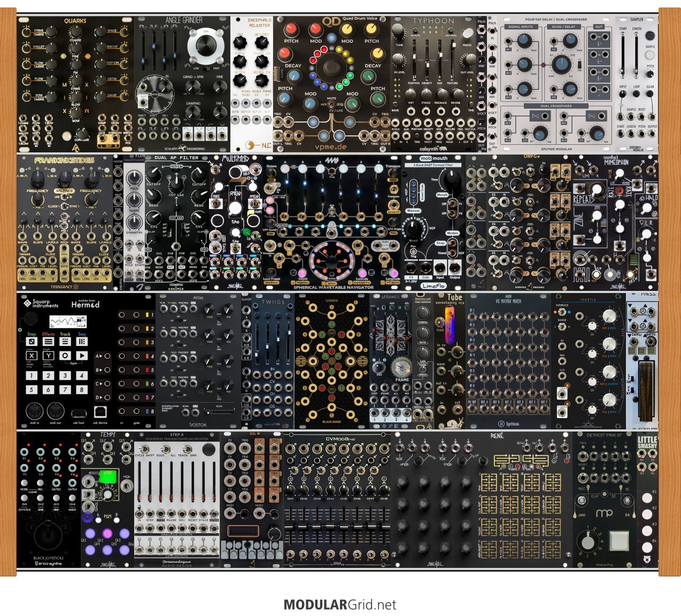Click the midi out DIN socket on Hermod
Screen dimensions: 681x616
56,411
